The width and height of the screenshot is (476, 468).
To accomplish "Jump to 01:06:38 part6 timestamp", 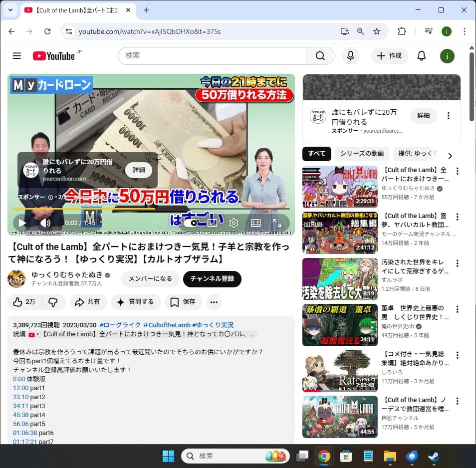I will coord(25,433).
